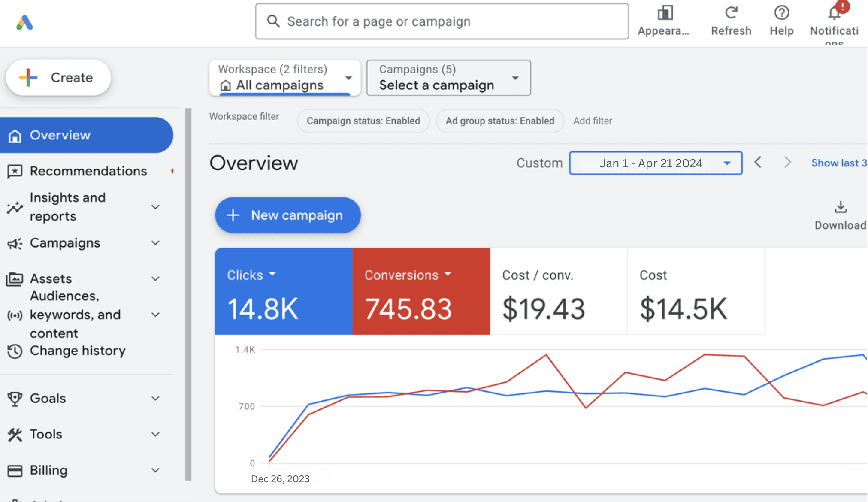Toggle the Campaign status: Enabled filter
Image resolution: width=868 pixels, height=502 pixels.
pos(363,121)
